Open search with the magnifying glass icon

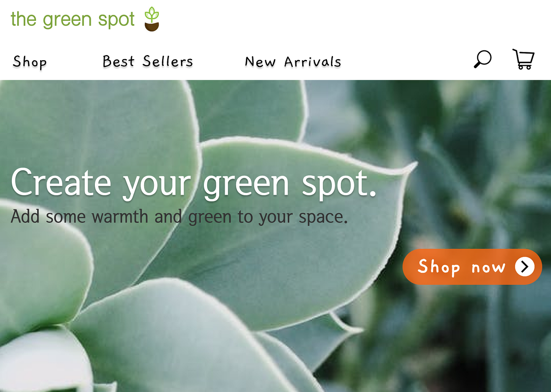point(483,59)
